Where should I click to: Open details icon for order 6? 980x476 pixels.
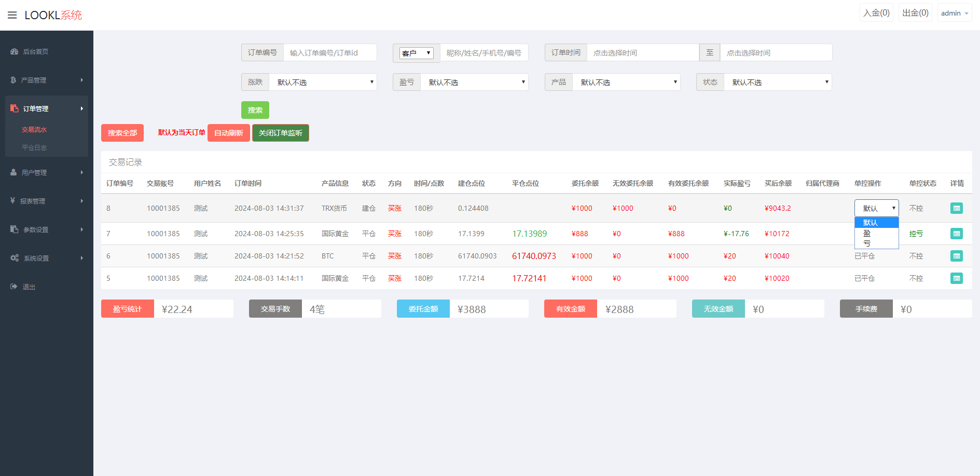click(956, 256)
